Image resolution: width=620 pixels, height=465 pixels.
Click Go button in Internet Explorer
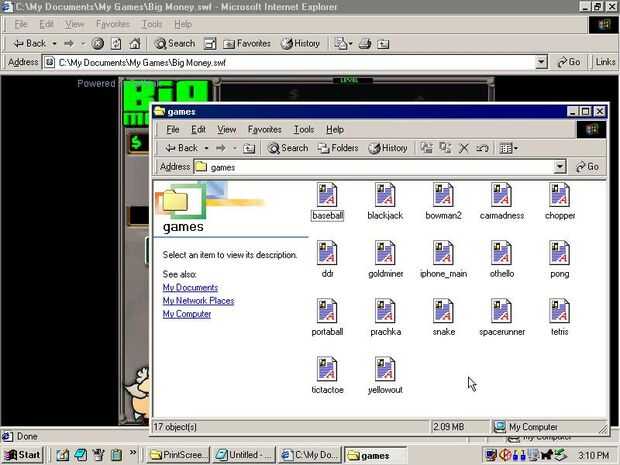(x=569, y=62)
